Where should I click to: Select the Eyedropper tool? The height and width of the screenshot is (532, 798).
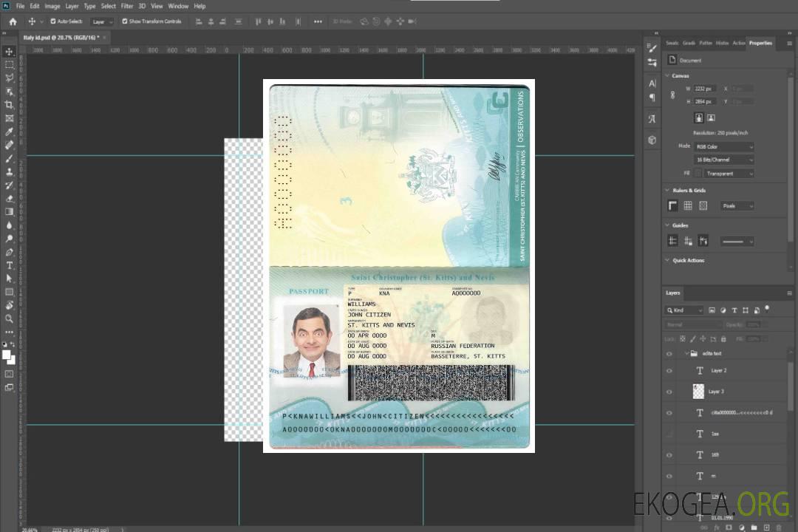[x=9, y=132]
